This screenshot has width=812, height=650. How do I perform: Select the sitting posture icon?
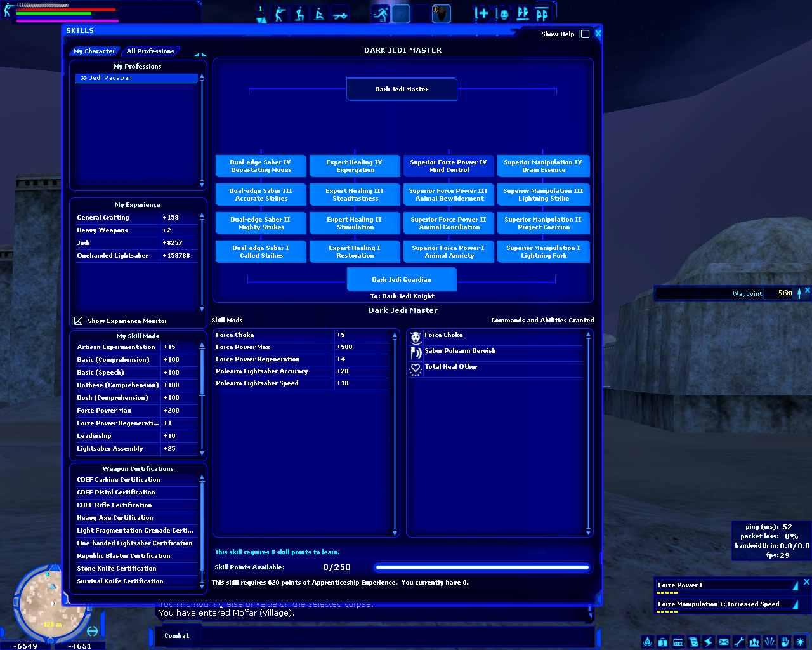pyautogui.click(x=319, y=14)
